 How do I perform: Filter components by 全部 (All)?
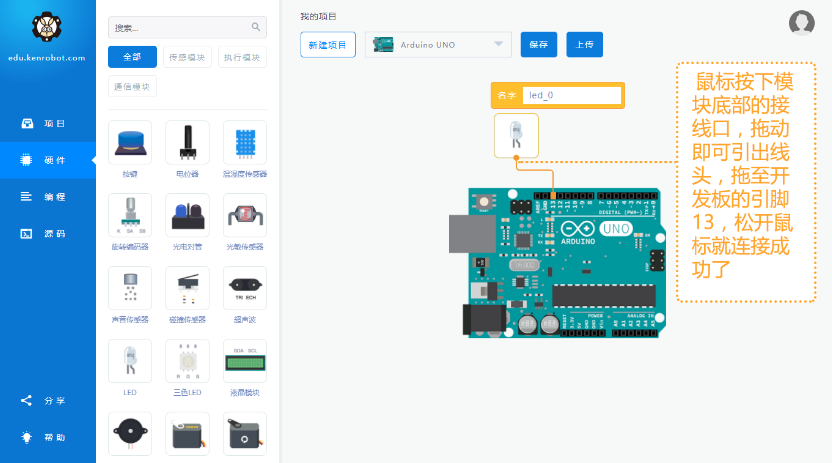click(x=132, y=57)
